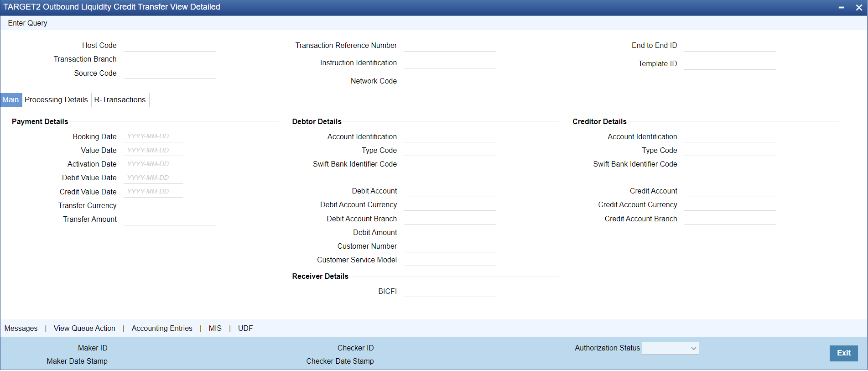Screen dimensions: 868x371
Task: Open the Messages sub-screen
Action: point(21,328)
